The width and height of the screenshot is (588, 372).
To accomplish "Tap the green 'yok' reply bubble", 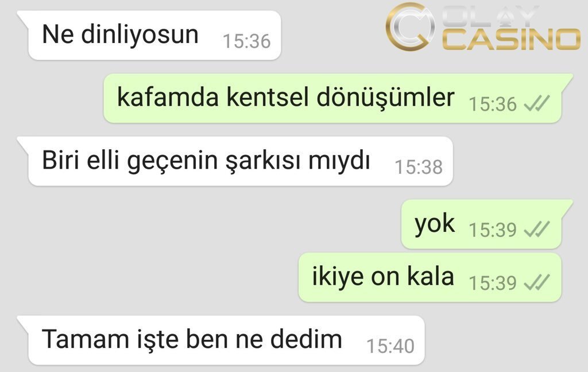I will [x=482, y=224].
